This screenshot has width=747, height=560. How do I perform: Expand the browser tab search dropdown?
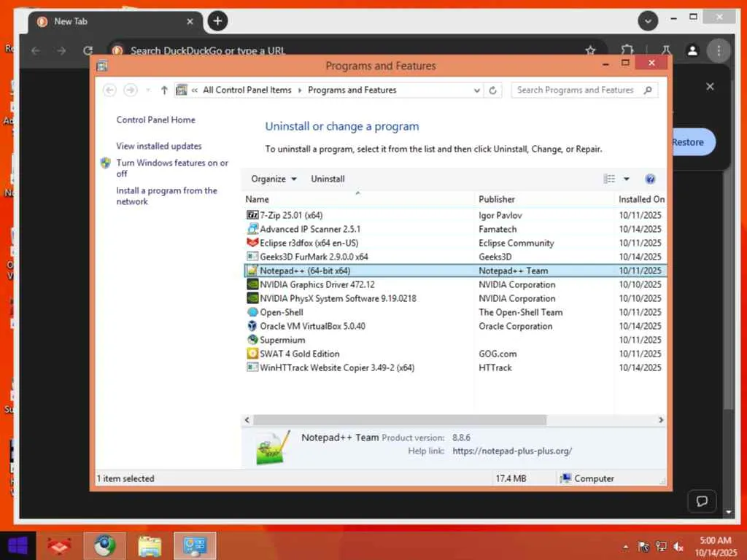tap(648, 21)
